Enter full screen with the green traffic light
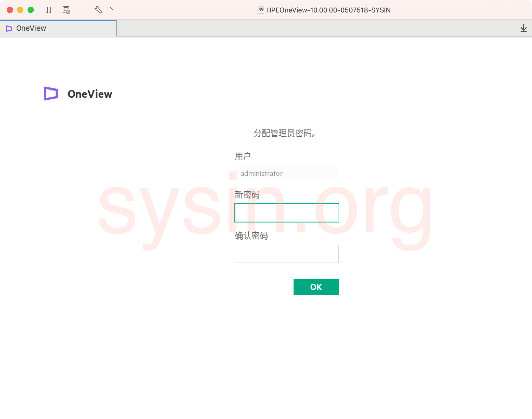 (x=31, y=10)
